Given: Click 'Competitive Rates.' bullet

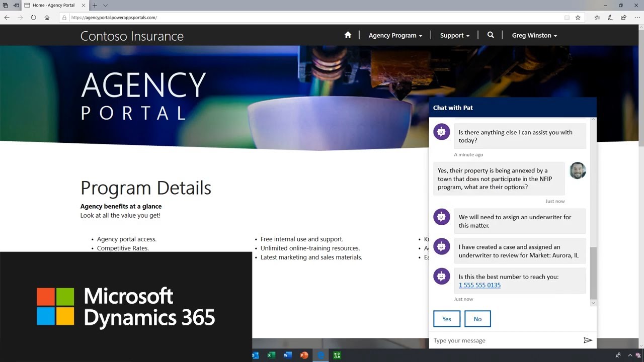Looking at the screenshot, I should (123, 248).
